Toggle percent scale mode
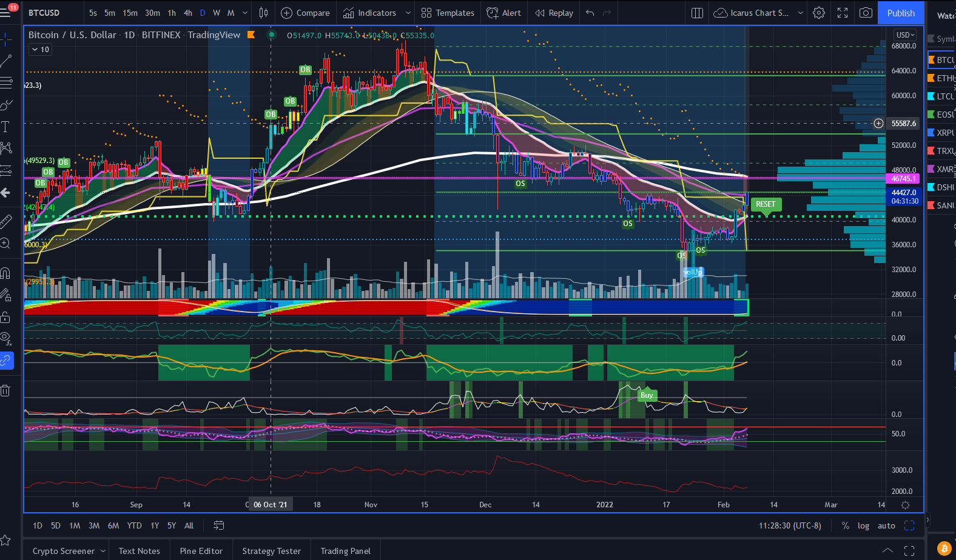Viewport: 956px width, 560px height. (x=846, y=525)
